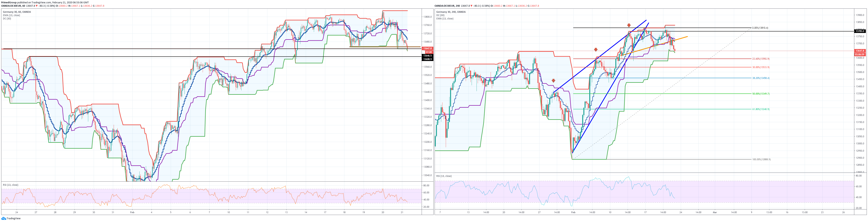Click the EMA (13, close) legend on the 240 chart
Screen dimensions: 868x222
click(445, 18)
